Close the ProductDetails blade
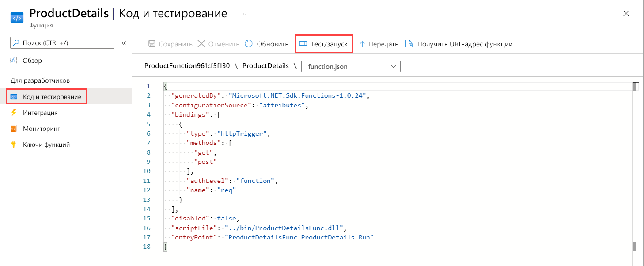The image size is (644, 266). [626, 14]
